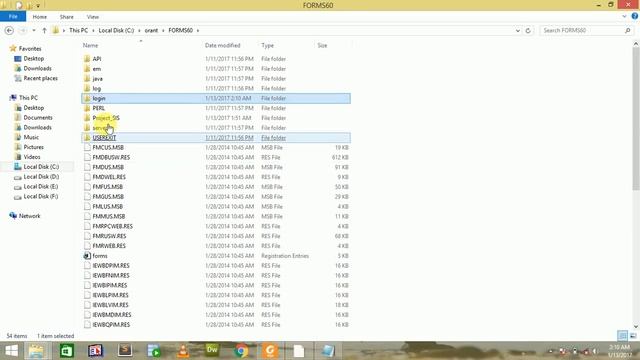
Task: Open Videos under This PC
Action: pos(32,157)
